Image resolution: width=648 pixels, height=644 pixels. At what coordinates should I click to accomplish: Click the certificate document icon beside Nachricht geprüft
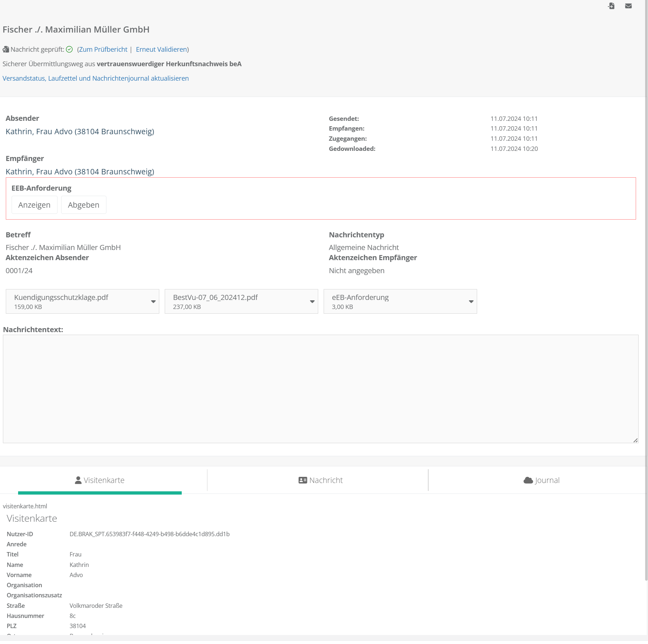point(6,50)
